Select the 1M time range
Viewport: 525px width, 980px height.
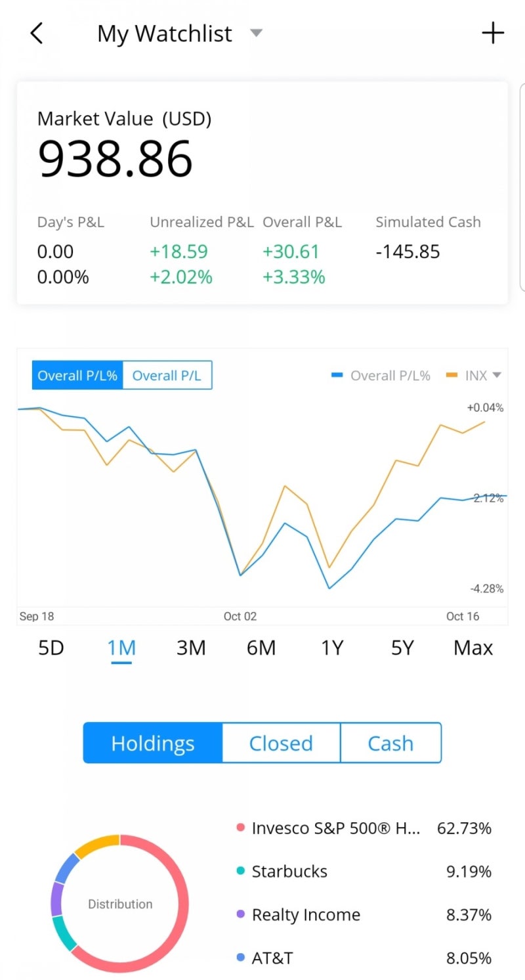121,648
